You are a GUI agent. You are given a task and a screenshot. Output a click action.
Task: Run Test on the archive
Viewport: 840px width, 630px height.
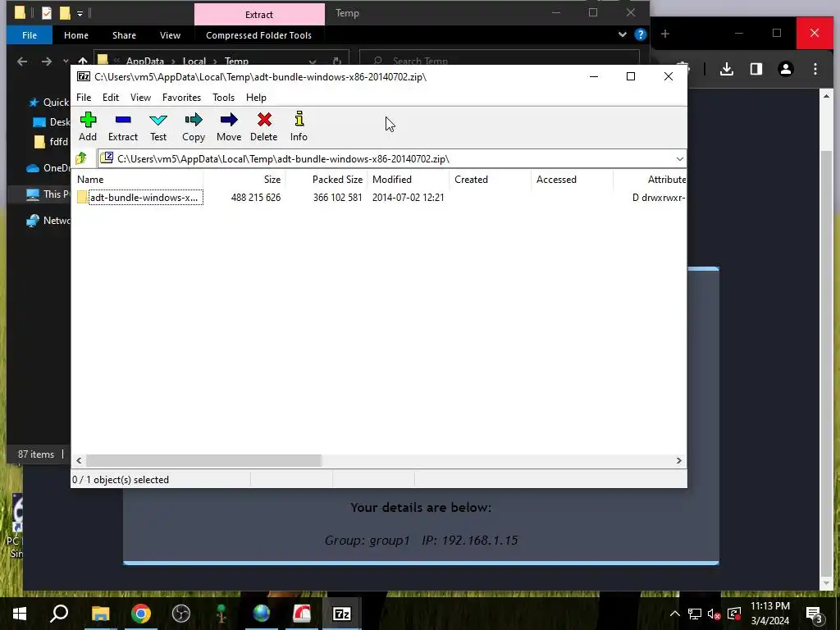pyautogui.click(x=158, y=127)
